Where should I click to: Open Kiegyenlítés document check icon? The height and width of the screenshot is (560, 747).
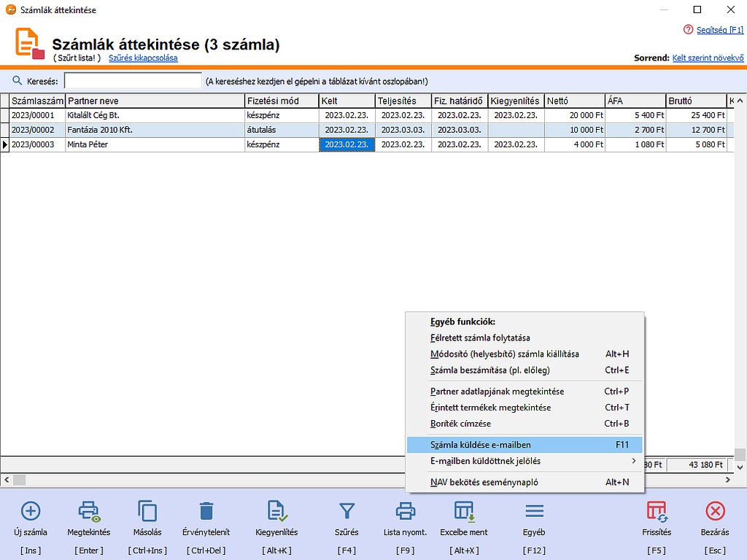276,511
